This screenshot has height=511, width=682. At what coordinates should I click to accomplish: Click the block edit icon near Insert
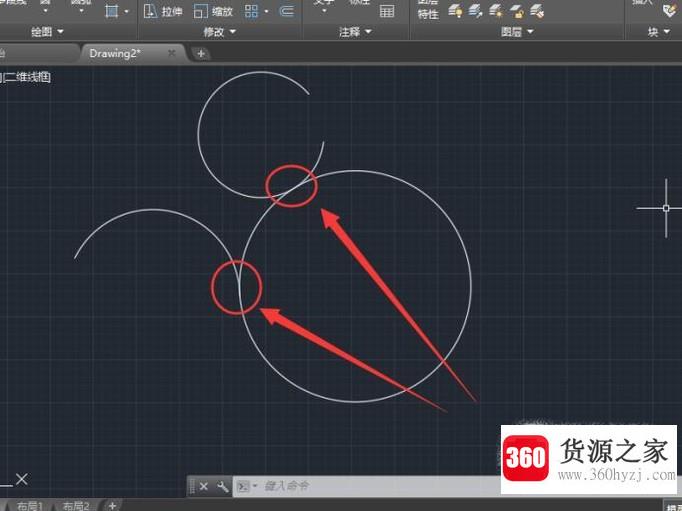(x=670, y=10)
